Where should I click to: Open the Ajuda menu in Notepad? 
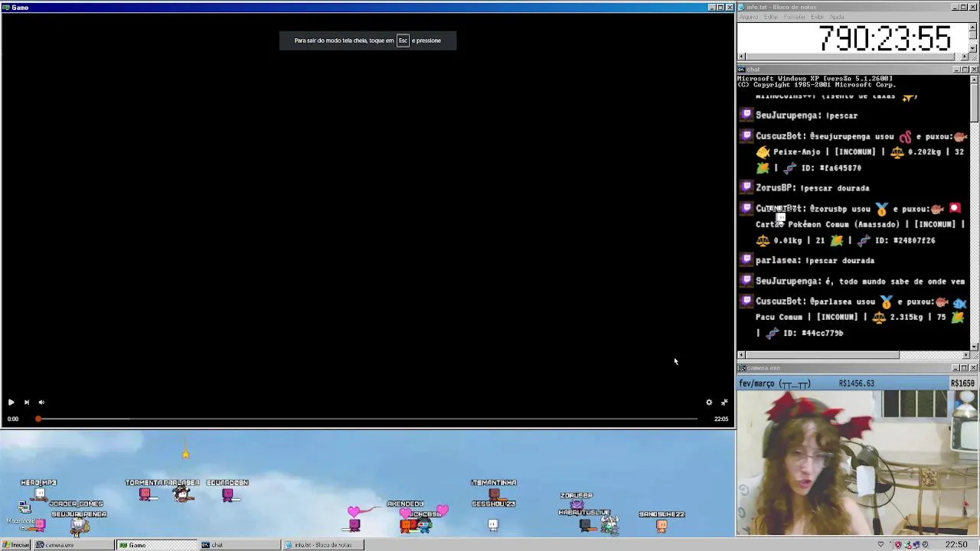(837, 17)
